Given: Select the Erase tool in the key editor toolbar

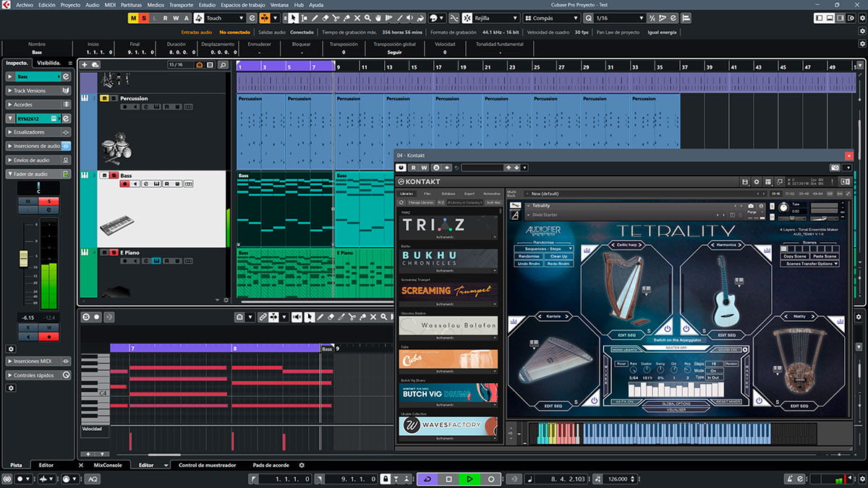Looking at the screenshot, I should coord(331,317).
